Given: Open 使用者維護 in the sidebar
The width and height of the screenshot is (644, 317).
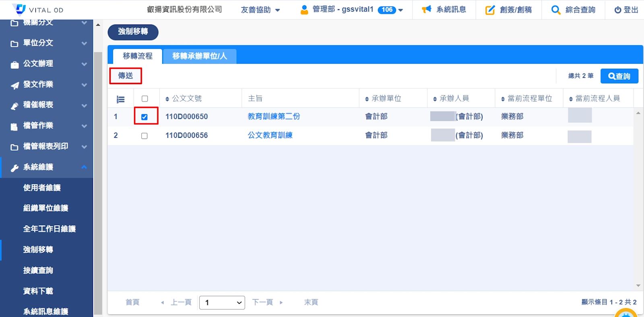Looking at the screenshot, I should [42, 188].
